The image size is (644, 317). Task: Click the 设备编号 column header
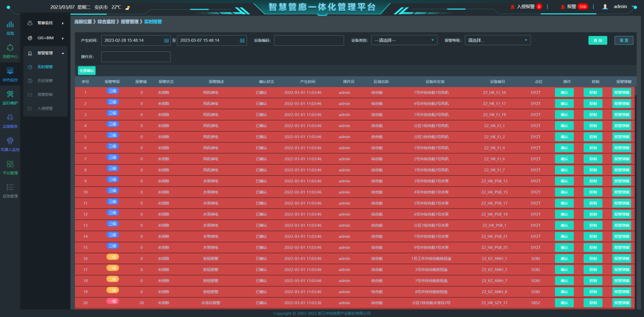[498, 81]
